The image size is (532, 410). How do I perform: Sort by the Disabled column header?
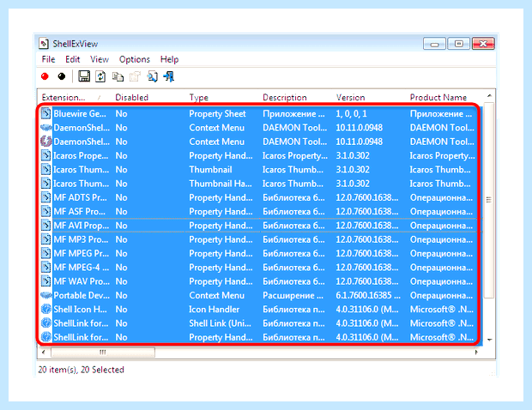coord(148,97)
